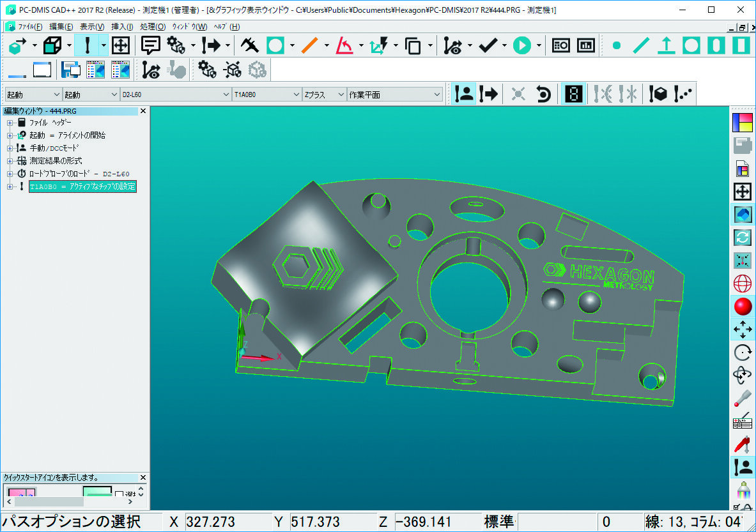Open the T1A0B0 tip dropdown

[x=297, y=95]
